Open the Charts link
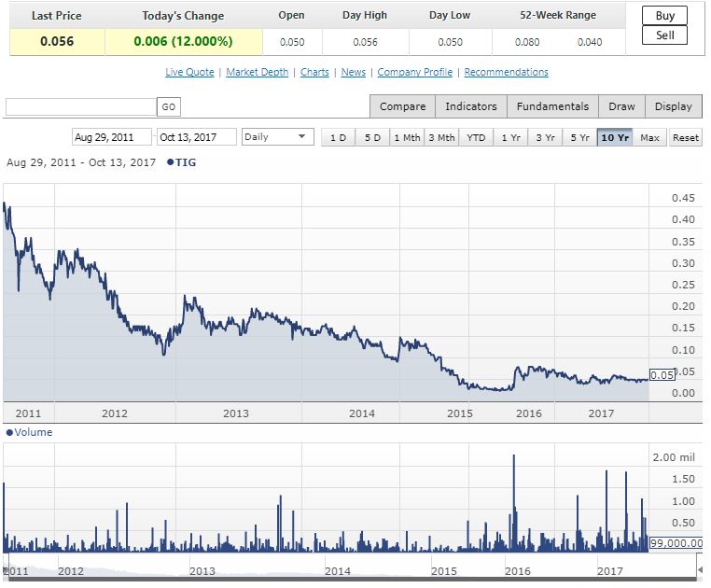Viewport: 711px width, 588px height. [x=314, y=72]
